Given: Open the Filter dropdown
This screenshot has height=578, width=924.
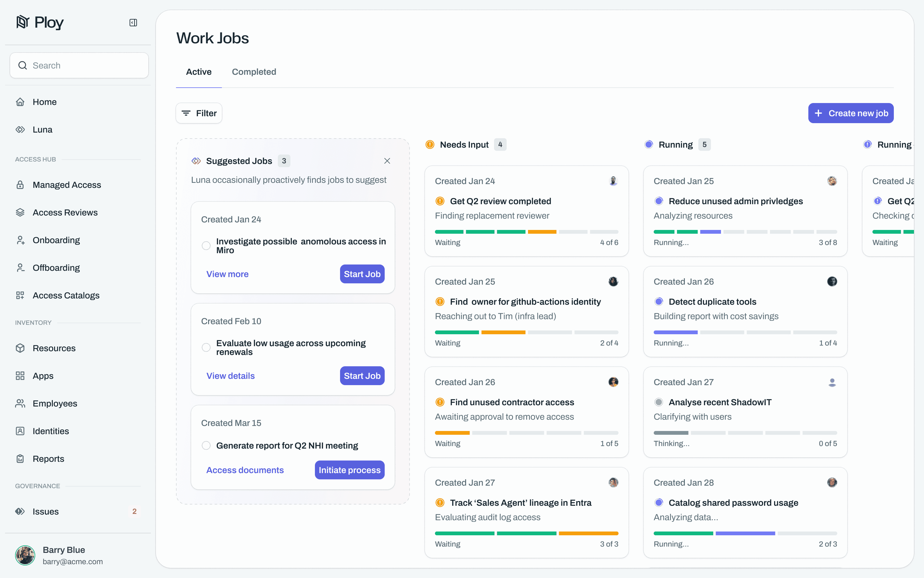Looking at the screenshot, I should pyautogui.click(x=199, y=113).
